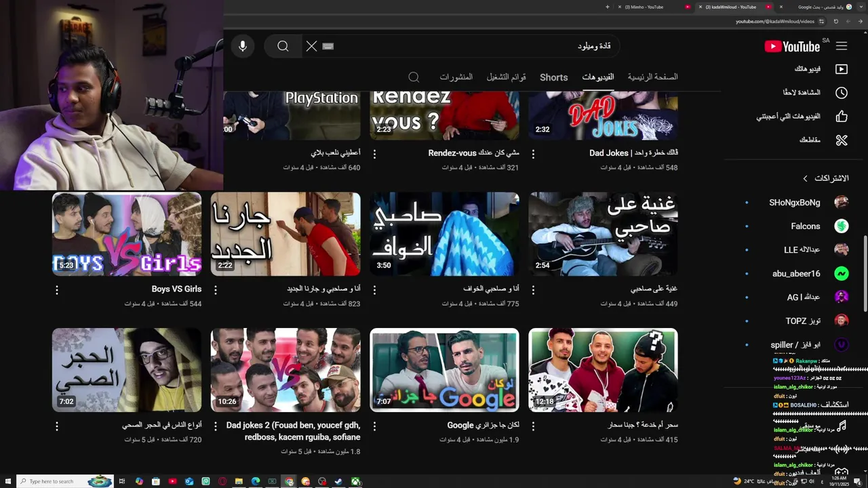This screenshot has height=488, width=868.
Task: Play the غنية على صاحبي guitar thumbnail
Action: pyautogui.click(x=603, y=234)
